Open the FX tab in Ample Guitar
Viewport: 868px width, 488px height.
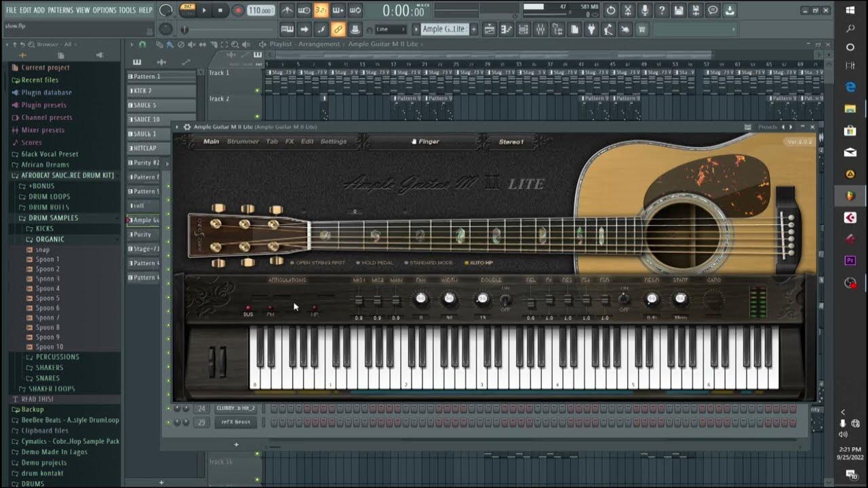[290, 142]
